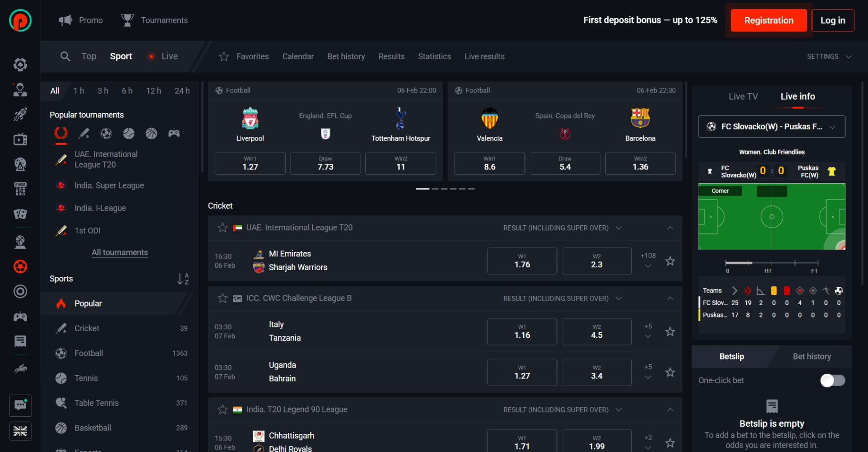868x452 pixels.
Task: Open the All tournaments link
Action: (120, 252)
